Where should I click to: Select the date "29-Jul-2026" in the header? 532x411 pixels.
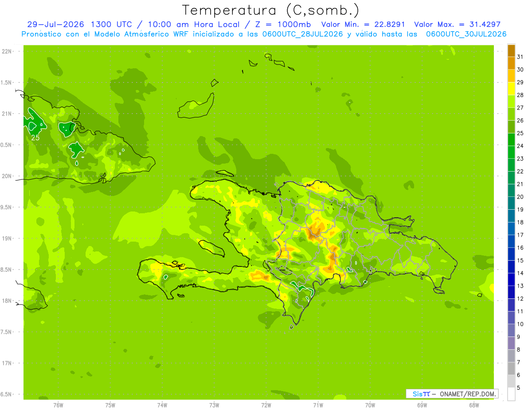[56, 24]
